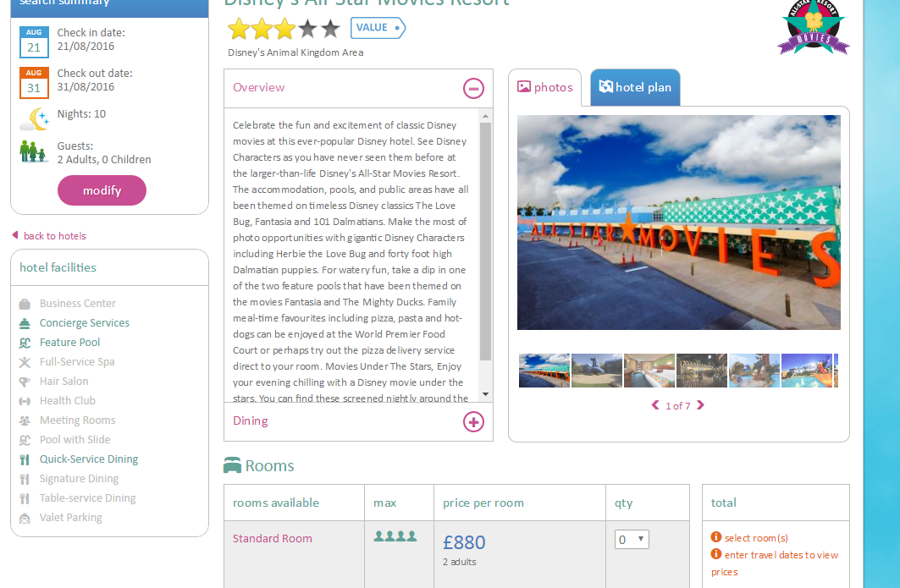Click the 'hotel facilities' panel heading
The image size is (900, 588).
tap(58, 267)
